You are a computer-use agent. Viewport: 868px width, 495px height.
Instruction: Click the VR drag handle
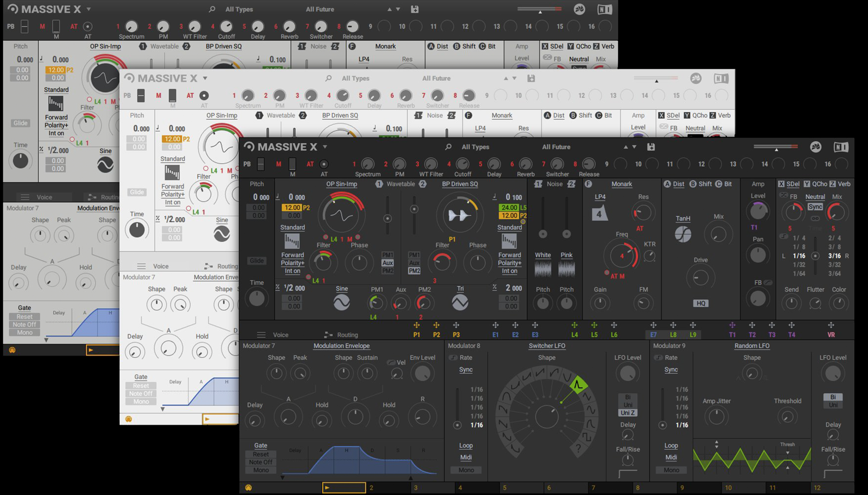pyautogui.click(x=831, y=325)
